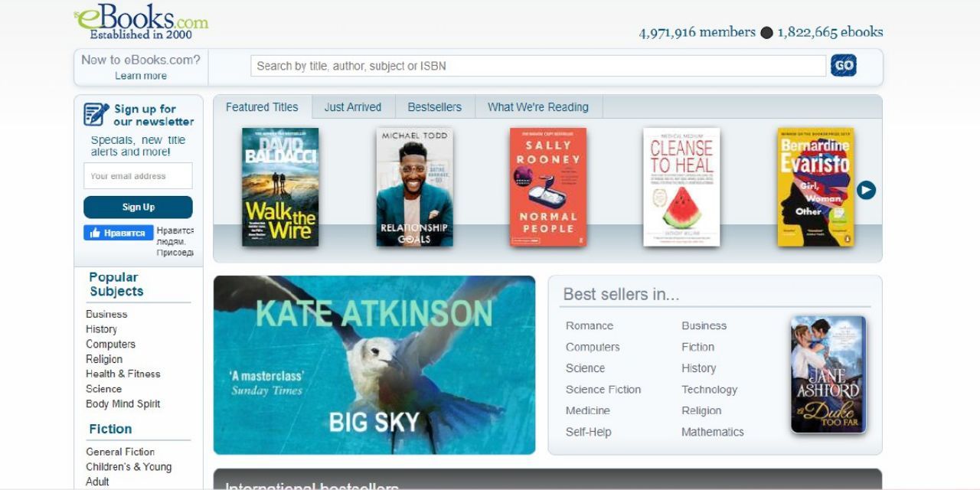Switch to the Bestsellers tab
This screenshot has width=980, height=490.
point(435,107)
